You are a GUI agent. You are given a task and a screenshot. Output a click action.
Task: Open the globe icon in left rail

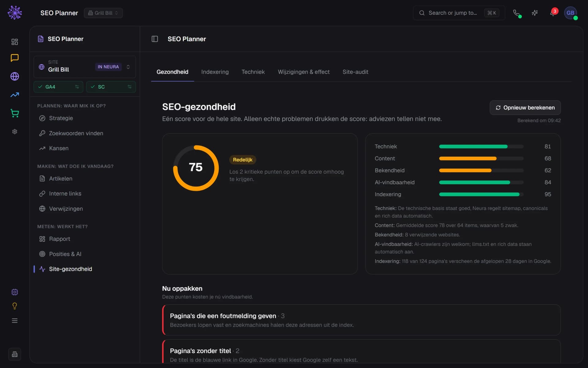(15, 76)
